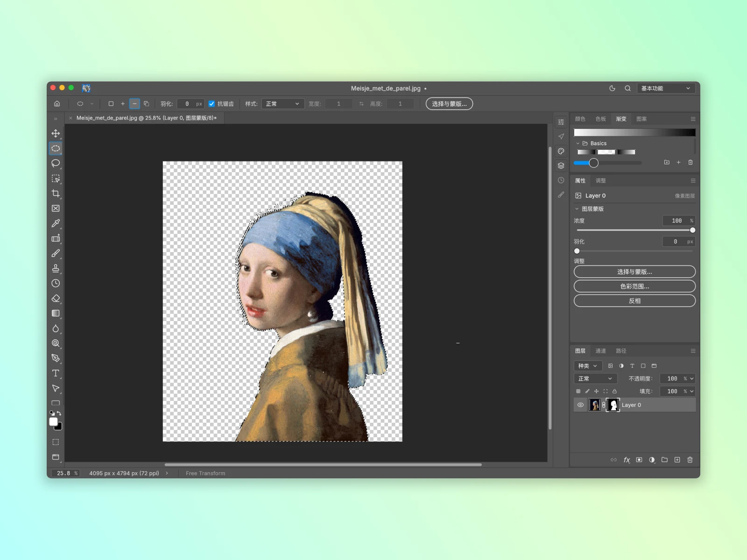Select the Horizontal Type tool
The height and width of the screenshot is (560, 747).
pyautogui.click(x=56, y=373)
